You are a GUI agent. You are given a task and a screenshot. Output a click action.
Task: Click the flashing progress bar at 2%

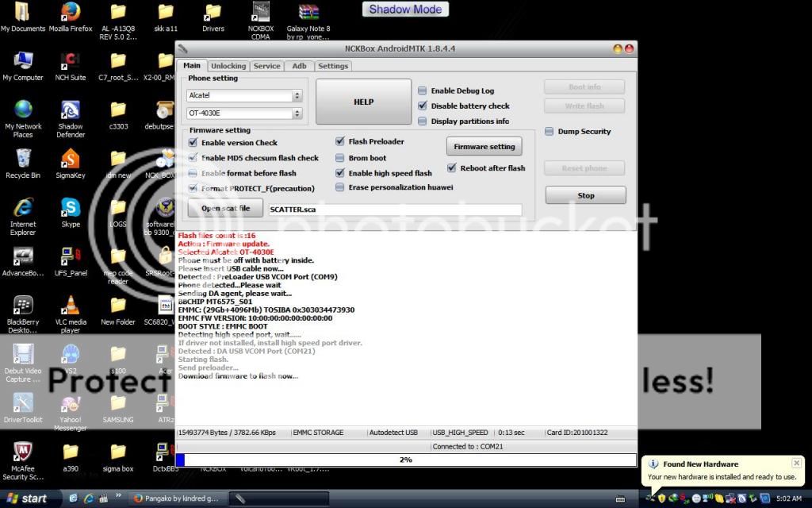coord(405,460)
